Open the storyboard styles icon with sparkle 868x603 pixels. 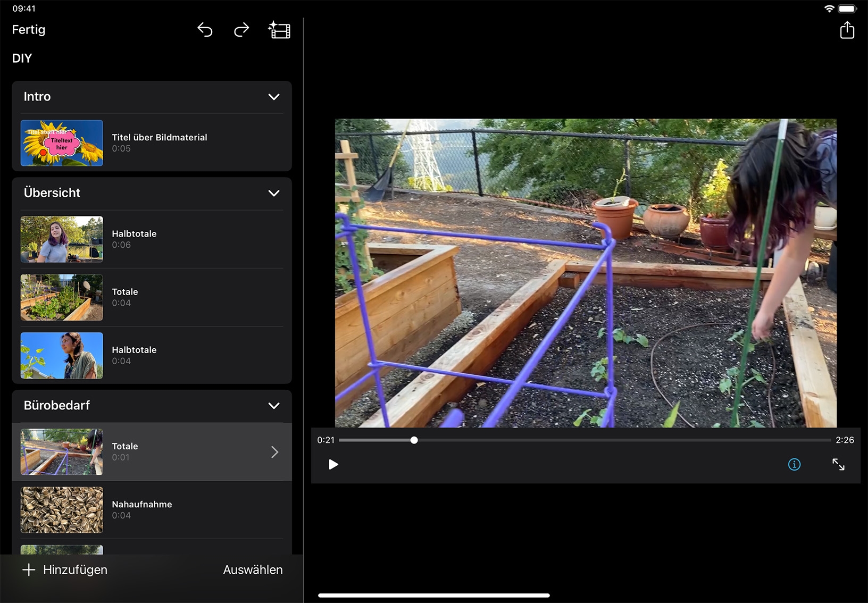279,30
